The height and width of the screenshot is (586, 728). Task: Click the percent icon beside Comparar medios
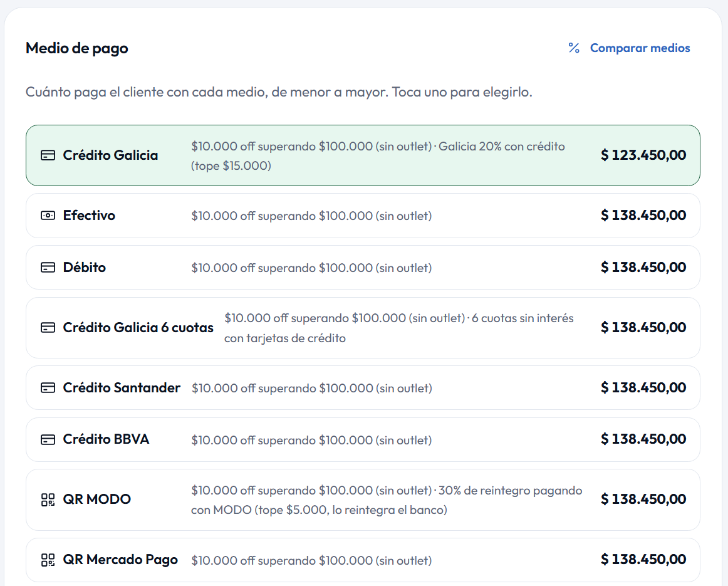pyautogui.click(x=574, y=48)
